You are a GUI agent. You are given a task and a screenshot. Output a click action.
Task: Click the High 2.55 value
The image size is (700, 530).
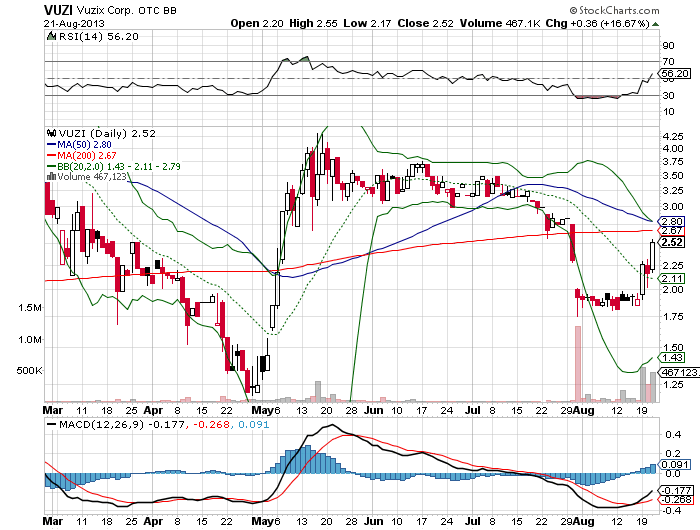(313, 23)
